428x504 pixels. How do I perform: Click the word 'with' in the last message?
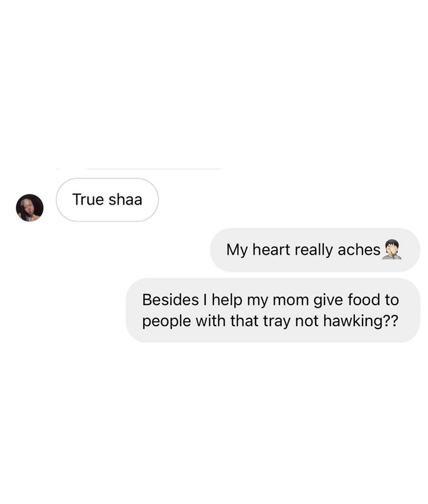[210, 321]
